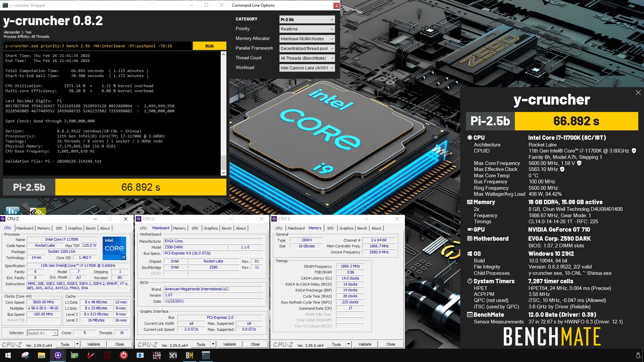Close the BenchMate y-cruncher result panel
This screenshot has height=362, width=644.
pos(638,93)
